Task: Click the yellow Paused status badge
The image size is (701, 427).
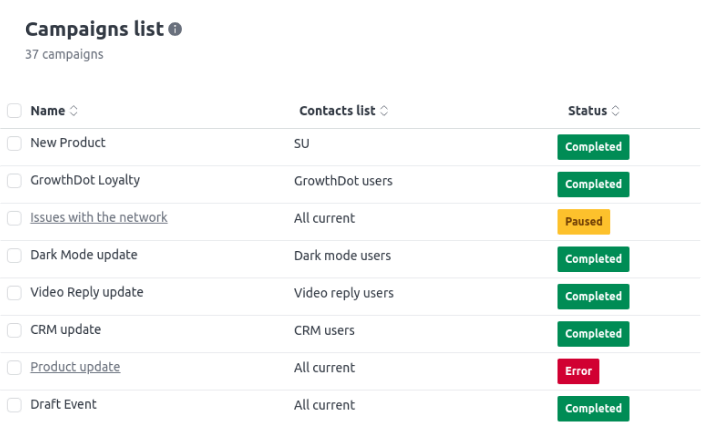Action: point(583,222)
